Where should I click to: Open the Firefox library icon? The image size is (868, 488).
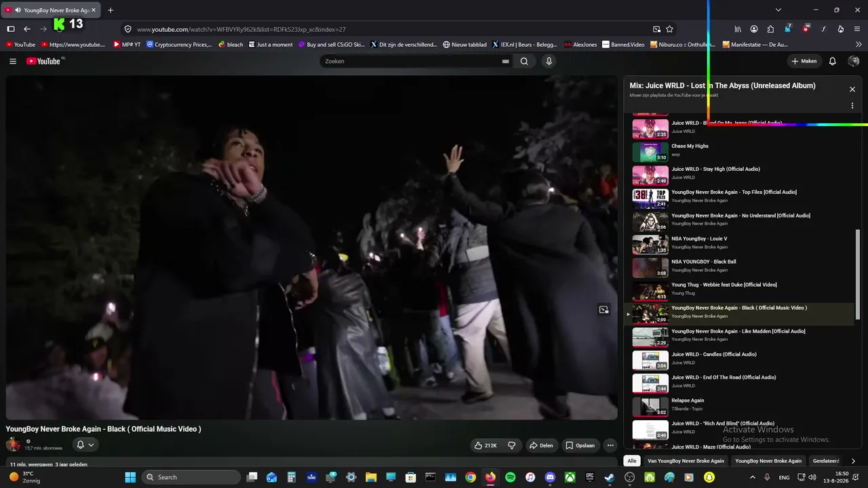(x=738, y=29)
